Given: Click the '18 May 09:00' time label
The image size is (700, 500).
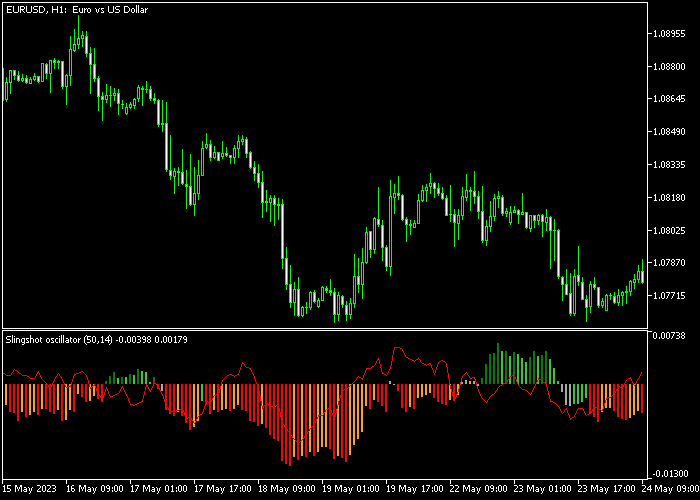Looking at the screenshot, I should point(287,489).
